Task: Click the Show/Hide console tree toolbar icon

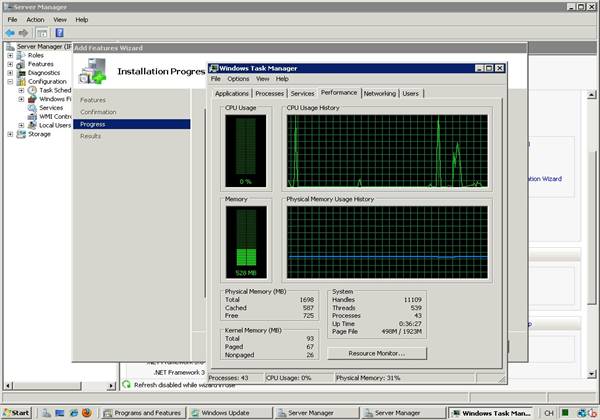Action: tap(43, 32)
